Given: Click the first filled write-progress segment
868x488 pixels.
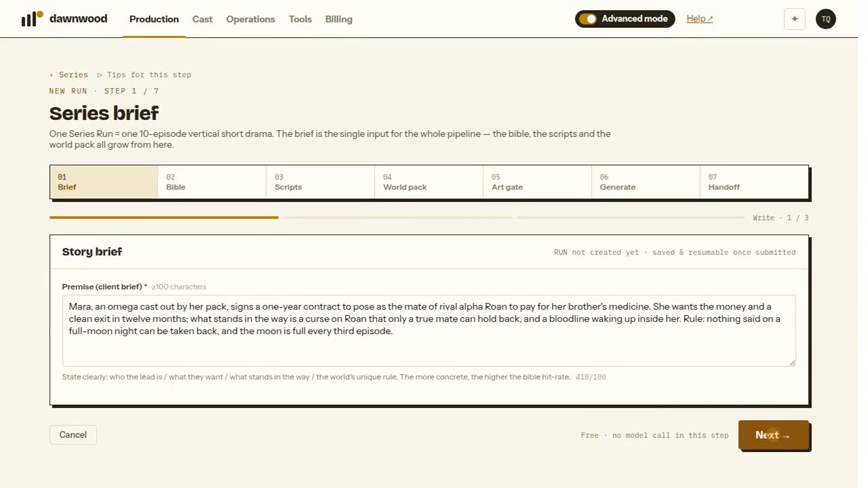Looking at the screenshot, I should click(x=163, y=218).
